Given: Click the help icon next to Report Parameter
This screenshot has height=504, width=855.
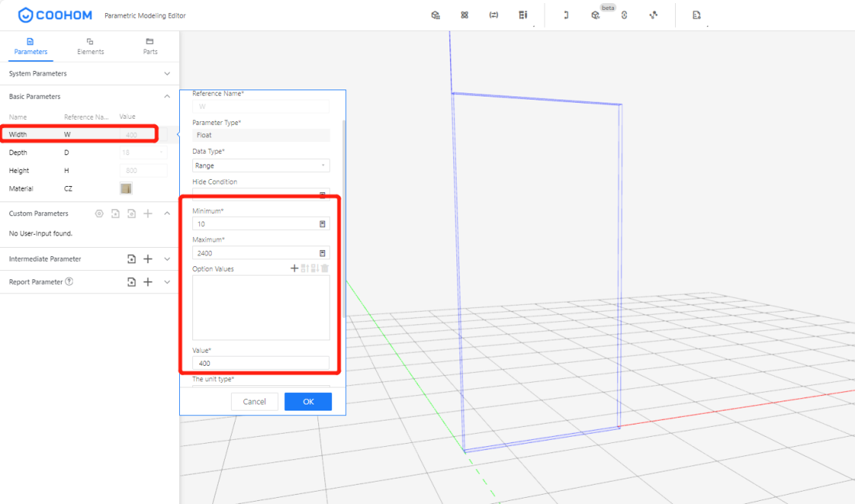Looking at the screenshot, I should pos(69,282).
